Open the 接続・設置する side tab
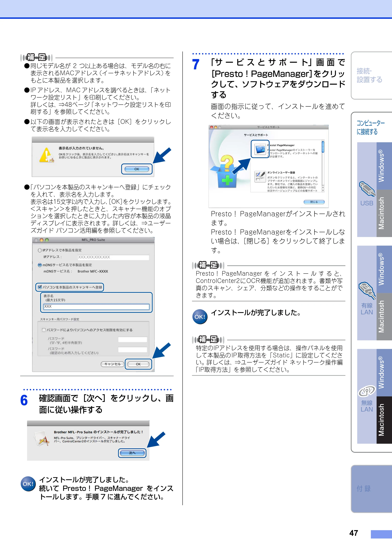Viewport: 392px width, 553px height. 371,75
